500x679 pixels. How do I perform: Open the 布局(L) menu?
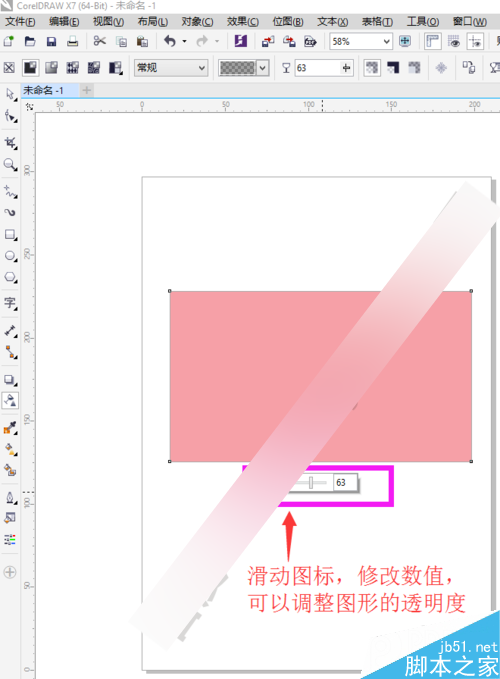coord(153,22)
